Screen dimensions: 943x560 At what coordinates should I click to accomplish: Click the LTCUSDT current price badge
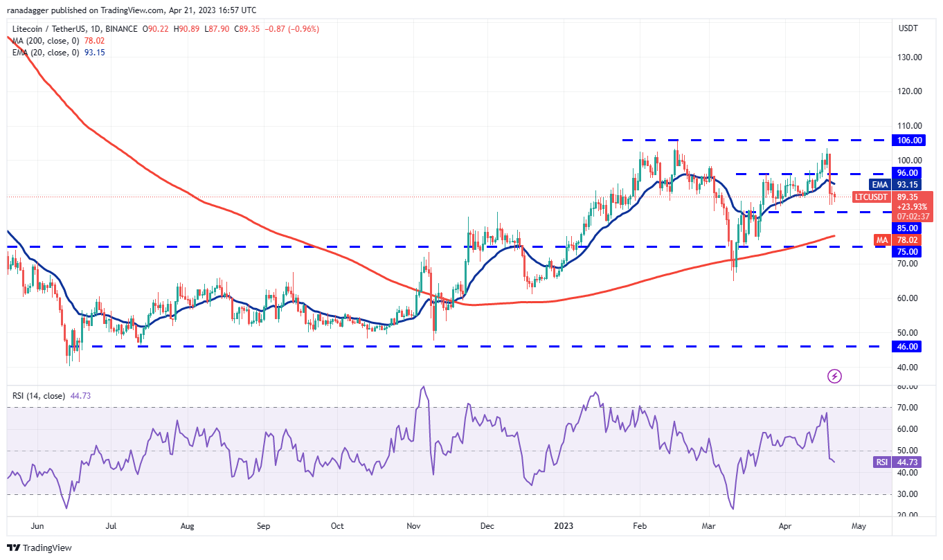point(870,197)
